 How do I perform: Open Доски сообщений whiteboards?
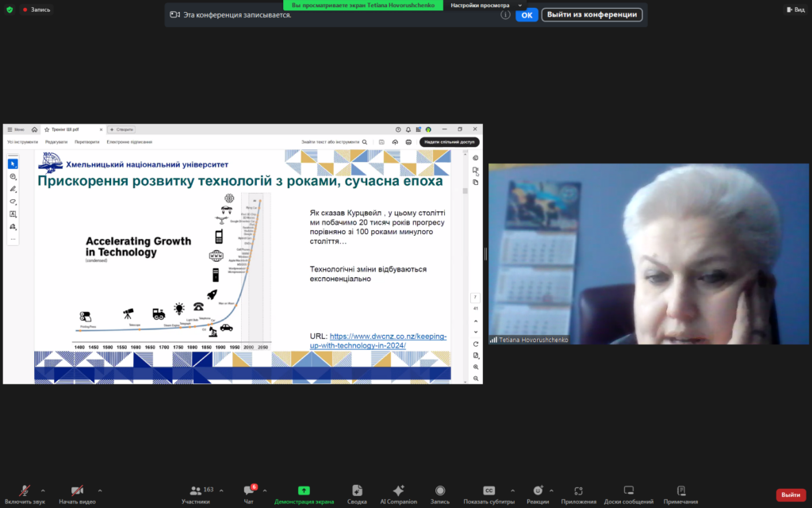pyautogui.click(x=628, y=494)
